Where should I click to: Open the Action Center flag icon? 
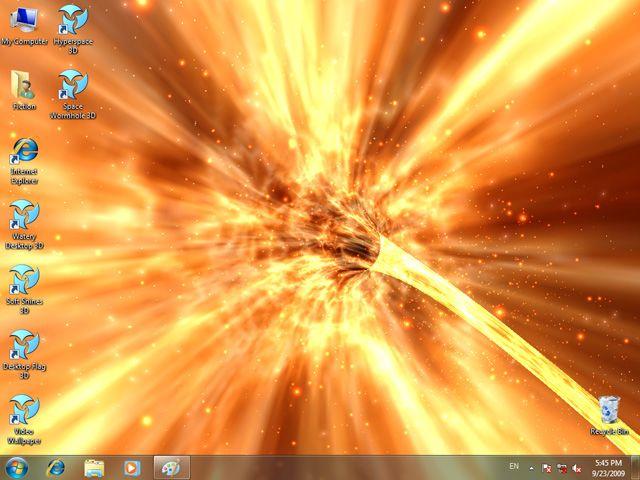[547, 468]
